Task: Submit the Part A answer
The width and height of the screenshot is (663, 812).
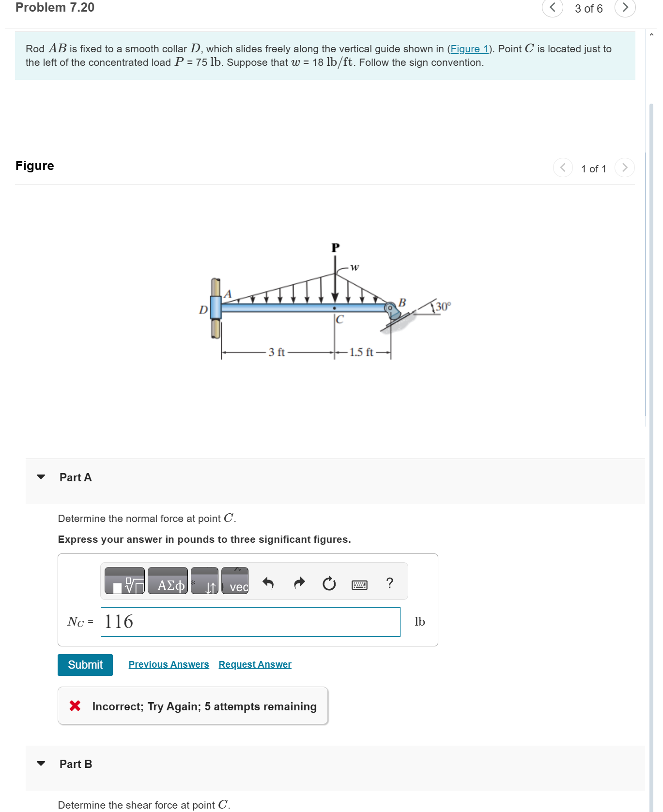Action: pos(85,665)
